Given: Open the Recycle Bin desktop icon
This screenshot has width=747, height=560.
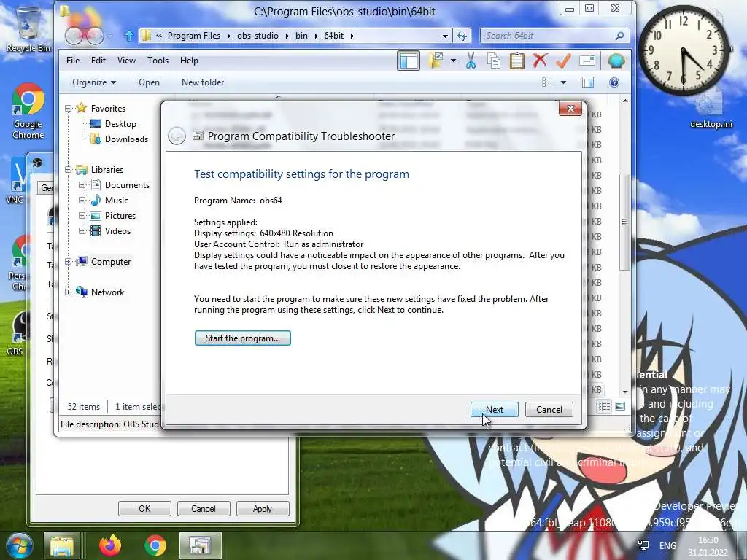Looking at the screenshot, I should coord(28,28).
